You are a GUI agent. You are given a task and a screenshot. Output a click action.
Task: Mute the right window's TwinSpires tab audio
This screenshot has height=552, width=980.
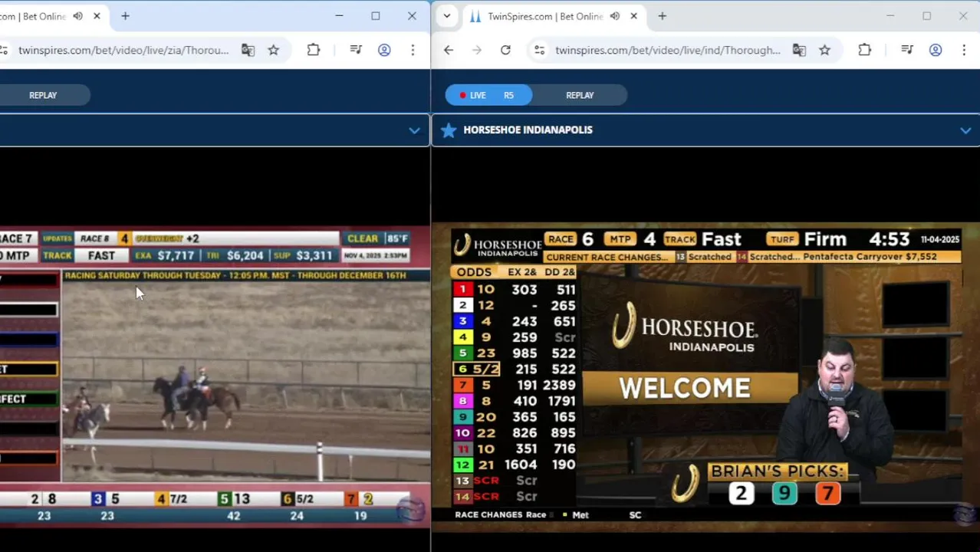(x=615, y=16)
